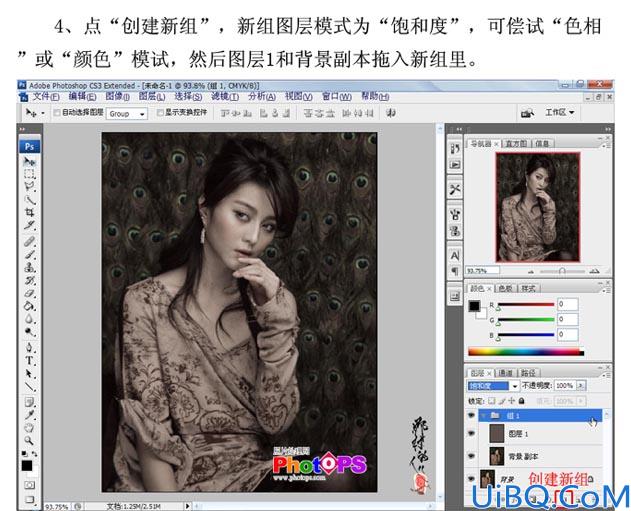Click the toolbox foreground color swatch
The image size is (631, 511).
click(27, 466)
